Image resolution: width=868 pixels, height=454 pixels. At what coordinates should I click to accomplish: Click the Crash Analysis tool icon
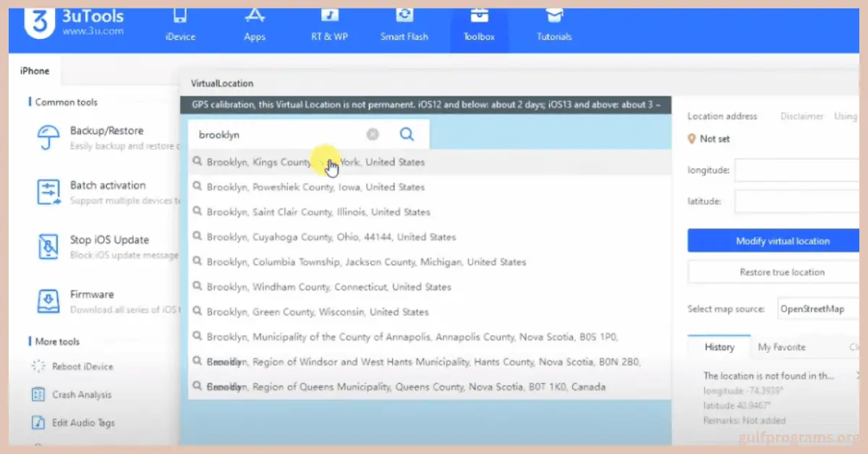tap(38, 395)
